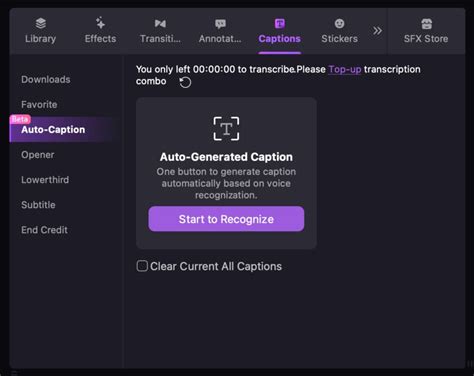This screenshot has height=376, width=474.
Task: Enable Clear Current All Captions checkbox
Action: click(x=142, y=266)
